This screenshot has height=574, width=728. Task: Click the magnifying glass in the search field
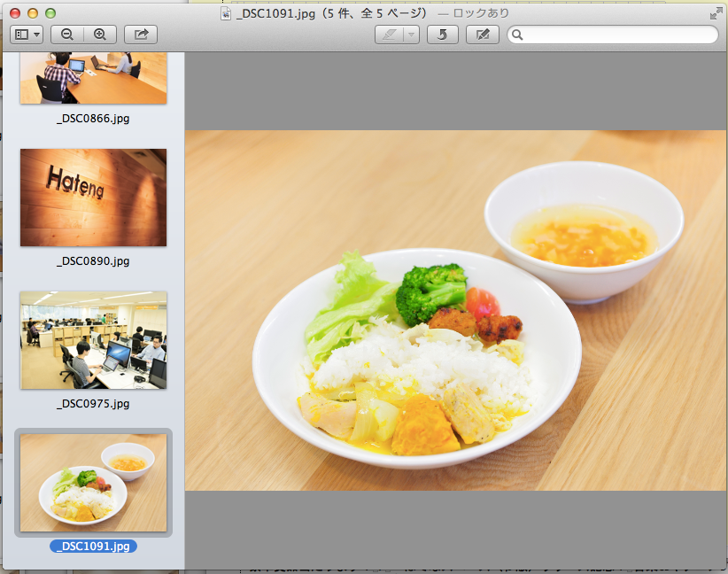pos(515,35)
